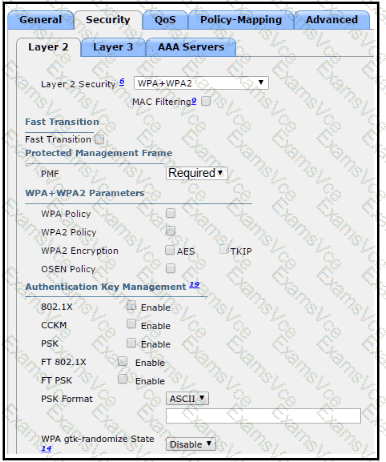Select the Layer 3 sub-tab
Image resolution: width=386 pixels, height=462 pixels.
113,47
